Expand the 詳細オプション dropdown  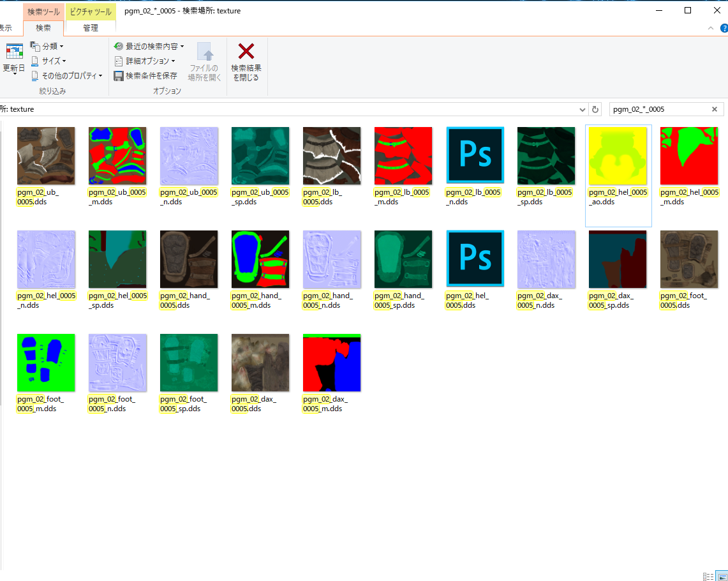145,61
